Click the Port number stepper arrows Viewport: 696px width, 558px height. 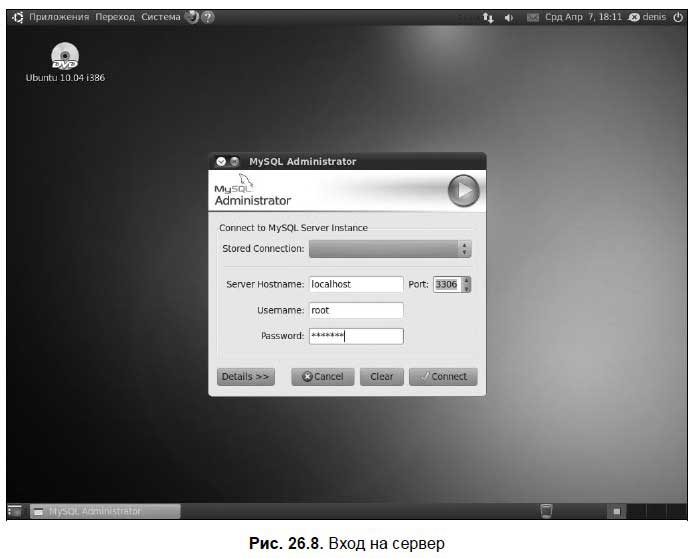[x=466, y=284]
